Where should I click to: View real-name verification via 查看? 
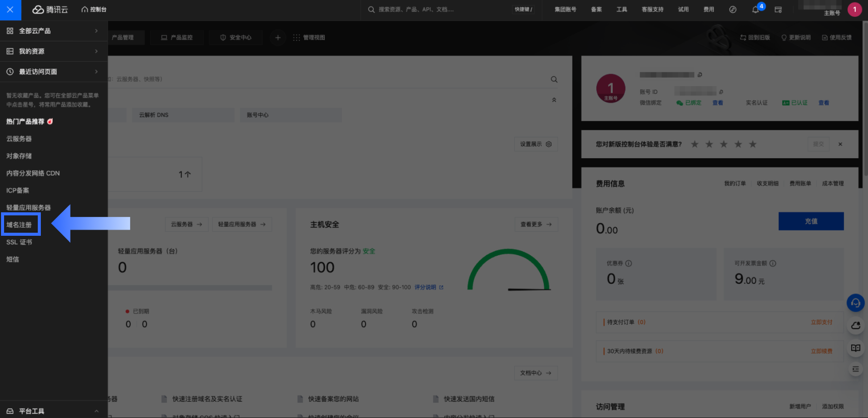coord(824,103)
